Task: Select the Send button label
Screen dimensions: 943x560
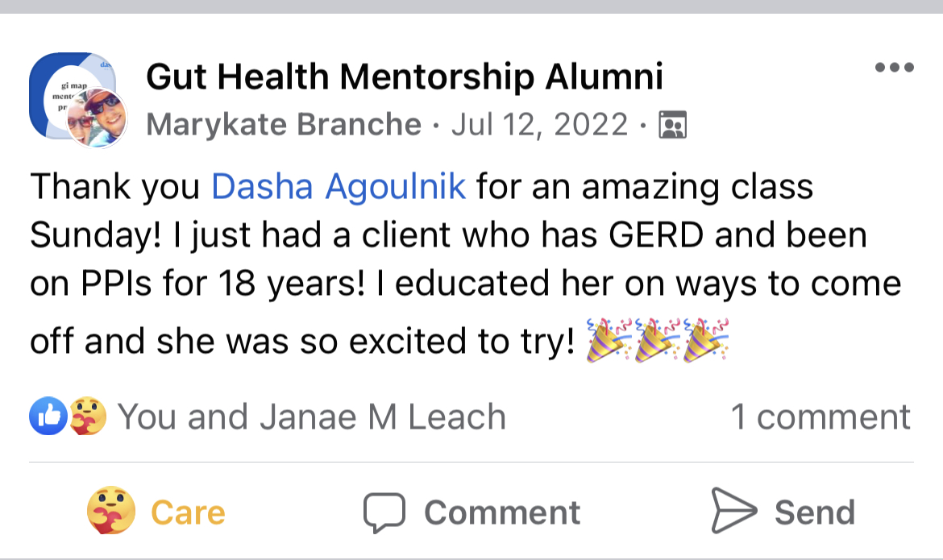Action: pyautogui.click(x=815, y=512)
